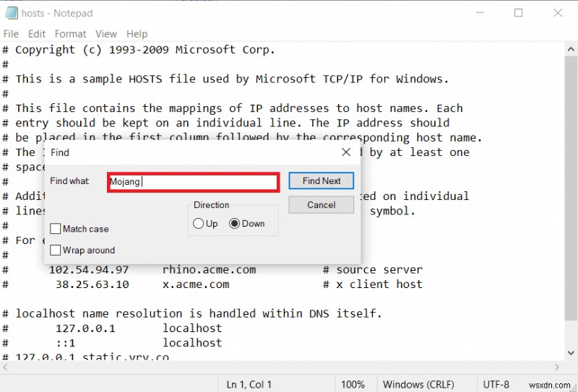Open the Format menu

70,34
